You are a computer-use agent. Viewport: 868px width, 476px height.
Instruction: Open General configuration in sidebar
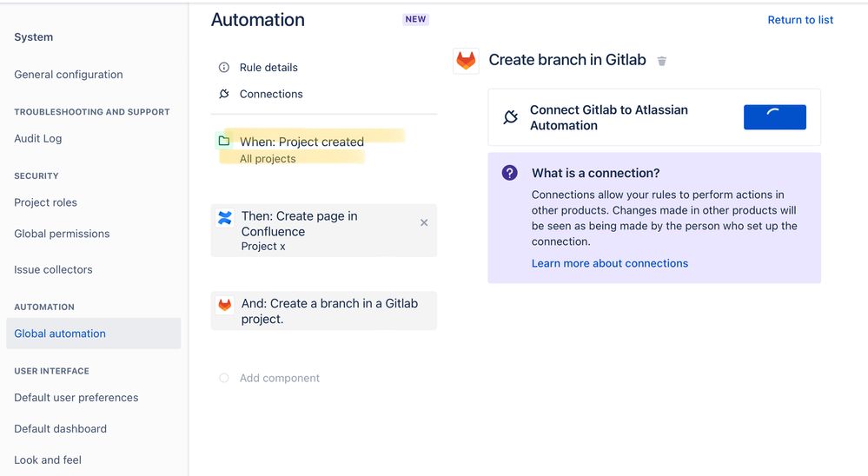coord(69,75)
